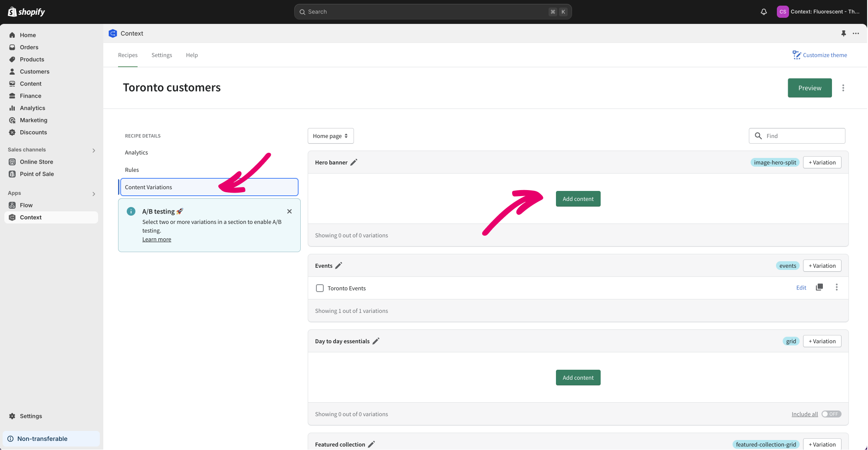Edit Hero banner name via pencil icon

(354, 162)
